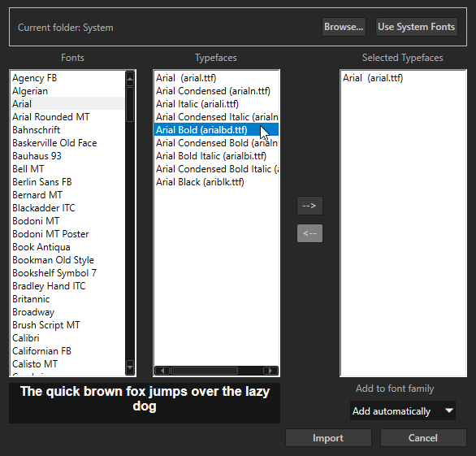476x456 pixels.
Task: Remove typeface with the <-- arrow button
Action: point(309,233)
